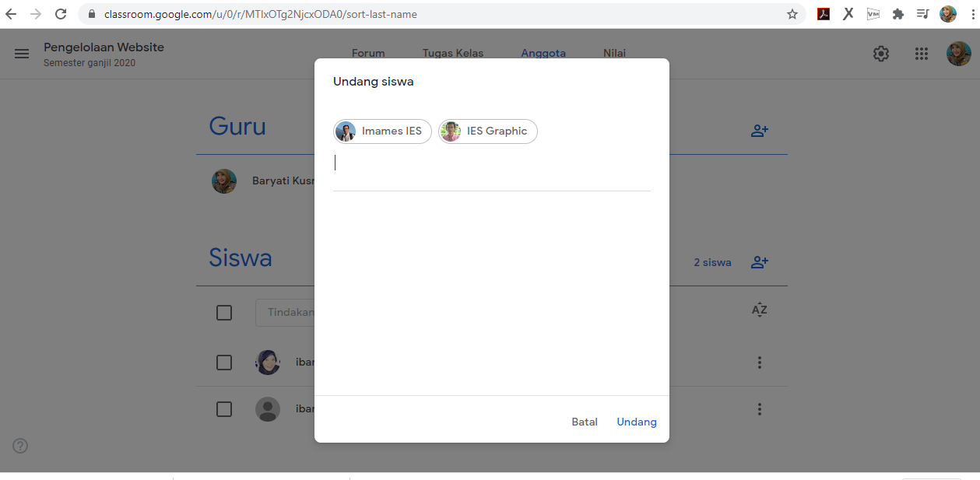Open the Classroom account profile picture
Viewport: 980px width, 480px height.
tap(959, 54)
